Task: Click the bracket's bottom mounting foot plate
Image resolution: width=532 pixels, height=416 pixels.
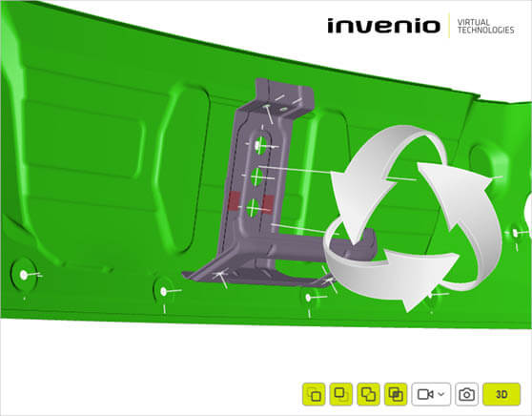Action: [x=257, y=274]
